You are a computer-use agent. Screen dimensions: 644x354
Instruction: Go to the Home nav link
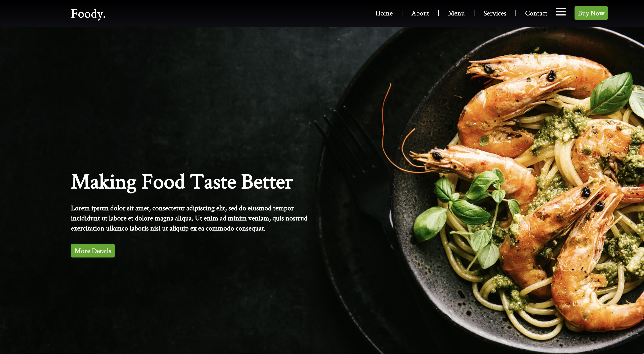coord(384,13)
